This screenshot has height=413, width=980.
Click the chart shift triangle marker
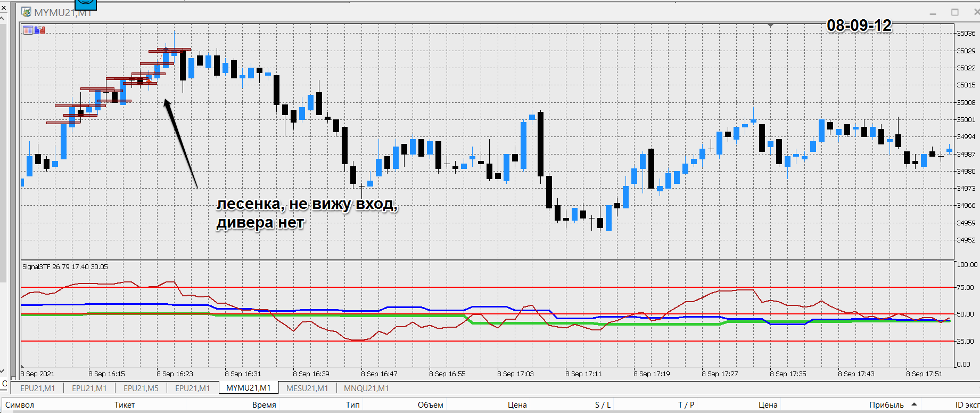(770, 26)
